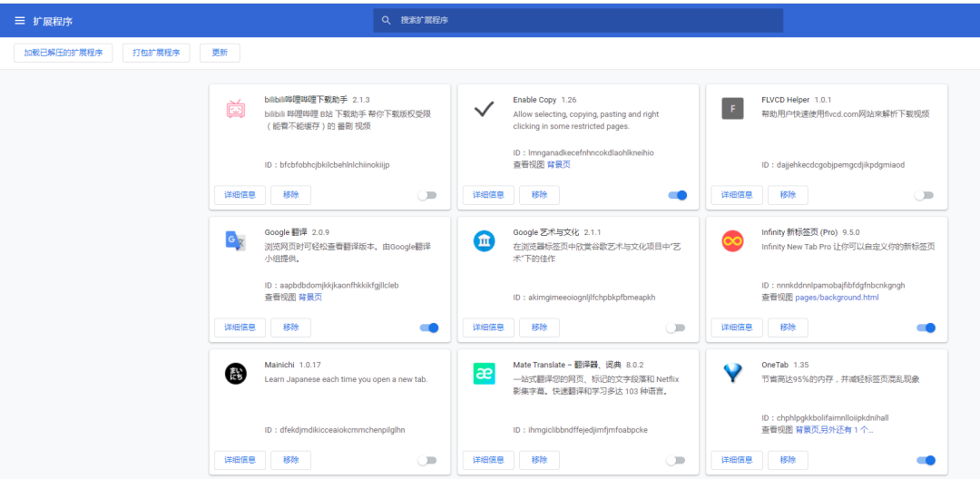Click the Mainichi black circle icon
Viewport: 980px width, 479px height.
click(236, 374)
